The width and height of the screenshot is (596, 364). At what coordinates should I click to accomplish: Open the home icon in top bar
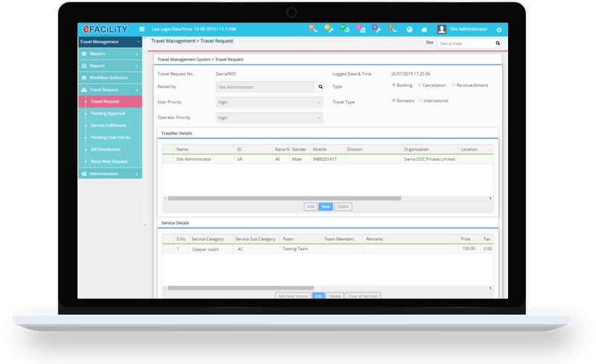pyautogui.click(x=424, y=29)
